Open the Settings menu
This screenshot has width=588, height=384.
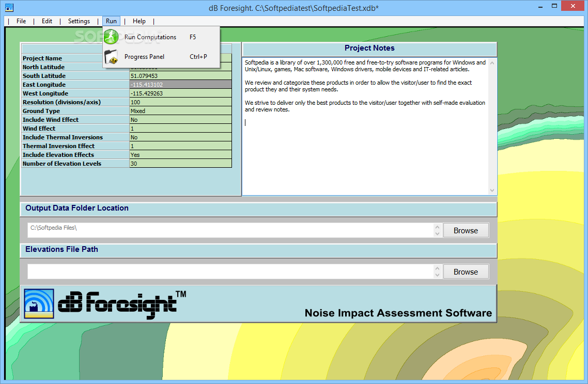point(79,21)
